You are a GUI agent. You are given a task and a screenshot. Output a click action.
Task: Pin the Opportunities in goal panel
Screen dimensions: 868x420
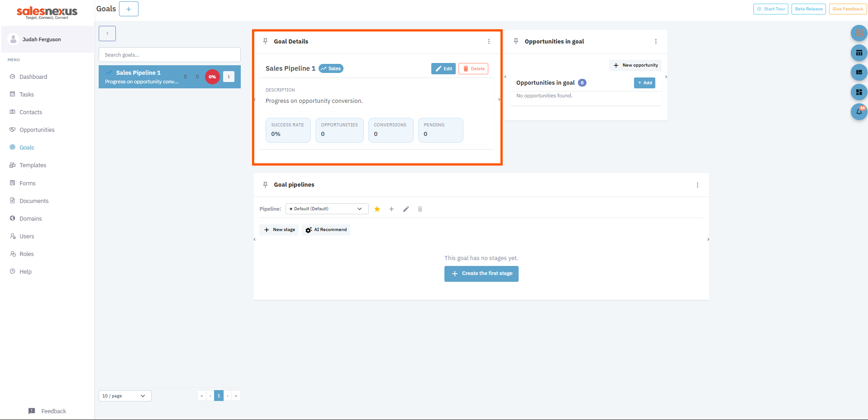(516, 41)
